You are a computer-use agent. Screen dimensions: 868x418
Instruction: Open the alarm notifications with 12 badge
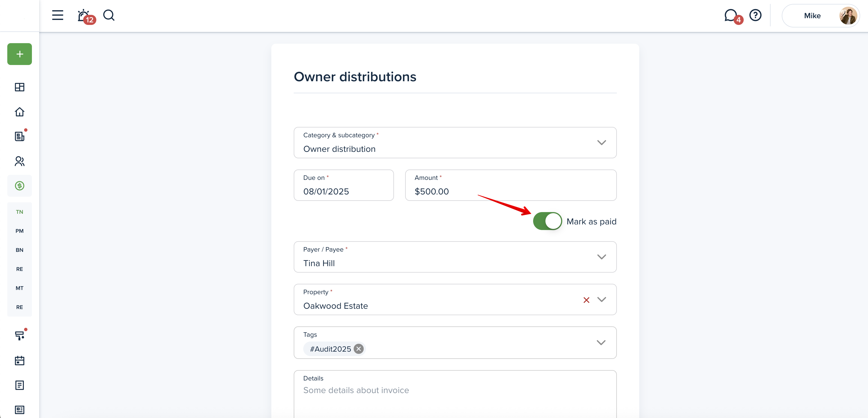point(86,16)
